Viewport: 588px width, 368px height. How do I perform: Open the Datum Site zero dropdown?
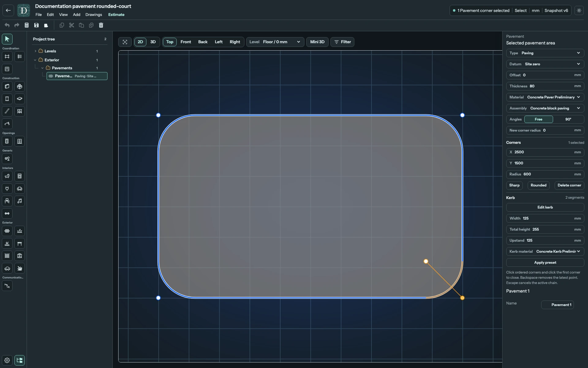[x=545, y=64]
